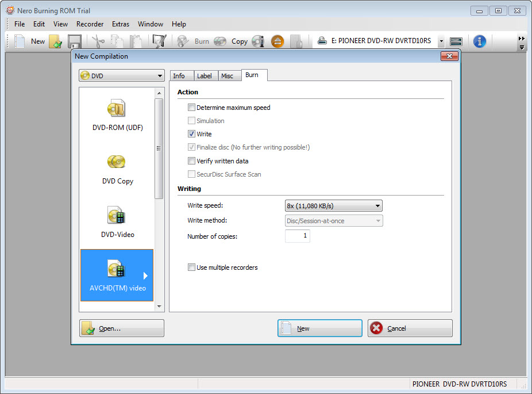Click the compilation list scrollbar thumb
Screen dimensions: 532x394
159,148
